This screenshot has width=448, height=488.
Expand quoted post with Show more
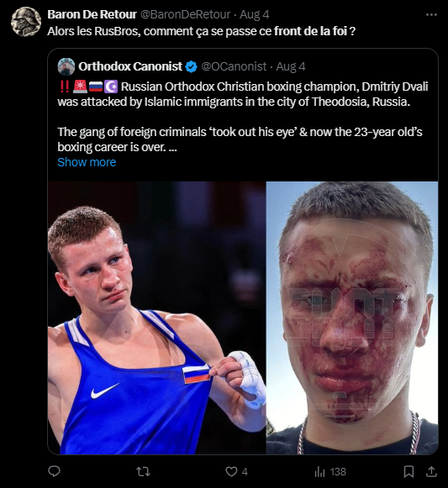(x=87, y=162)
